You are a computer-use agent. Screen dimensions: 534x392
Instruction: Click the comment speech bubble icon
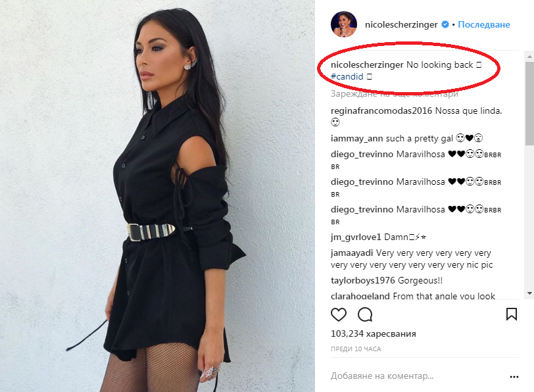(365, 314)
